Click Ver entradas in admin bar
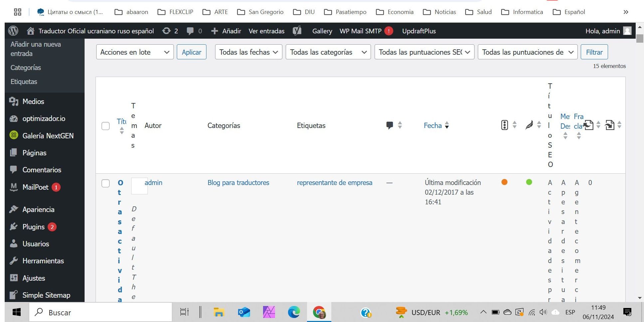Image resolution: width=644 pixels, height=322 pixels. (266, 31)
